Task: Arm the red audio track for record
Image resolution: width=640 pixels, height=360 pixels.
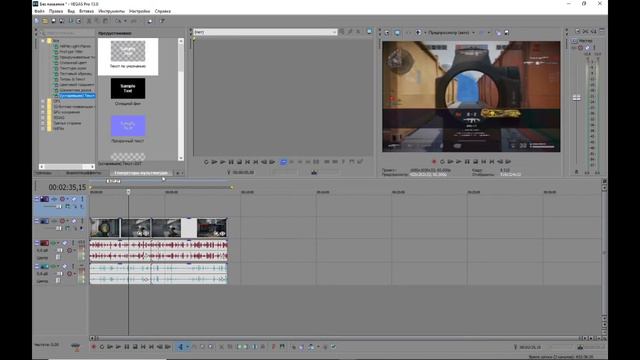Action: click(69, 251)
